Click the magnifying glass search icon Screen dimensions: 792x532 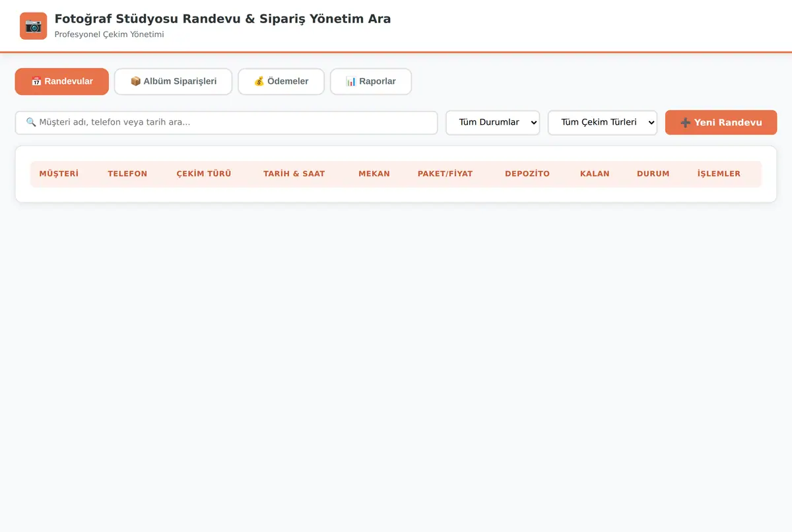click(x=31, y=122)
